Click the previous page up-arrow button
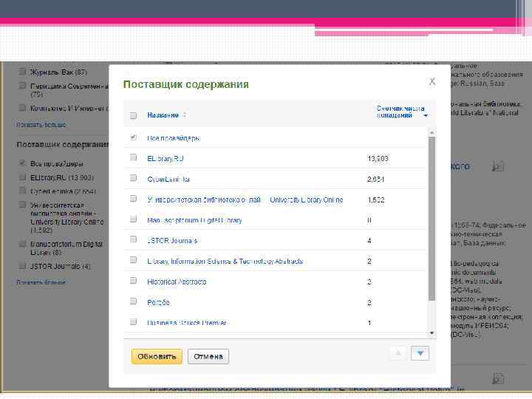Screen dimensions: 532x399 399,353
